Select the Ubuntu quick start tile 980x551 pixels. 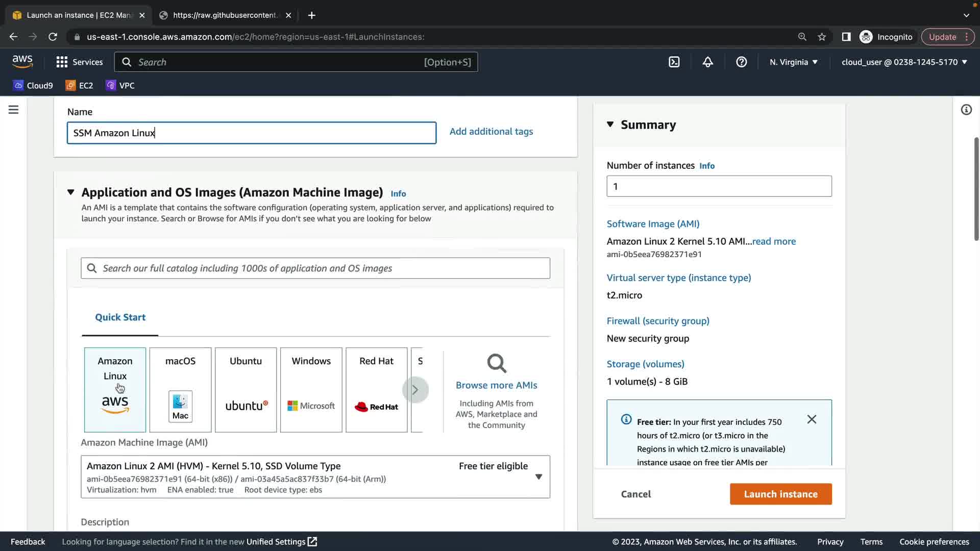(246, 390)
